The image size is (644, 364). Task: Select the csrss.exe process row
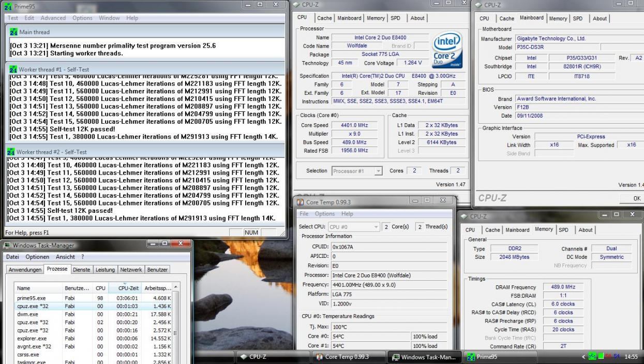(94, 354)
